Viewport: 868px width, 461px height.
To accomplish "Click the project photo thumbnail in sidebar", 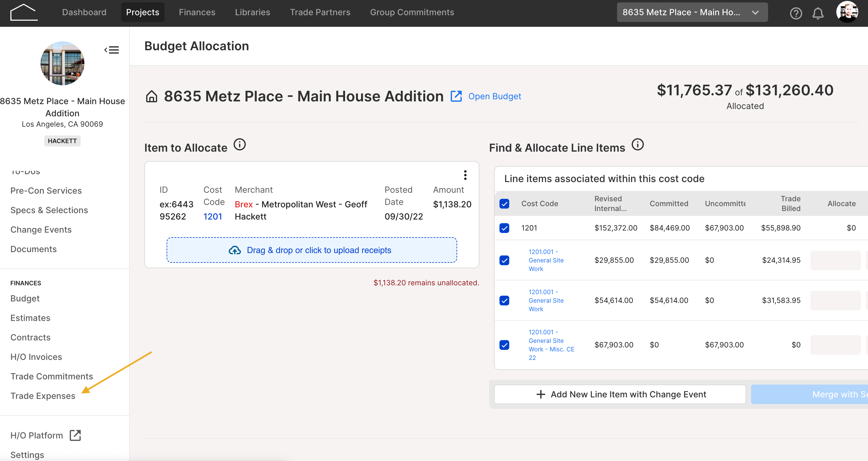I will click(62, 63).
